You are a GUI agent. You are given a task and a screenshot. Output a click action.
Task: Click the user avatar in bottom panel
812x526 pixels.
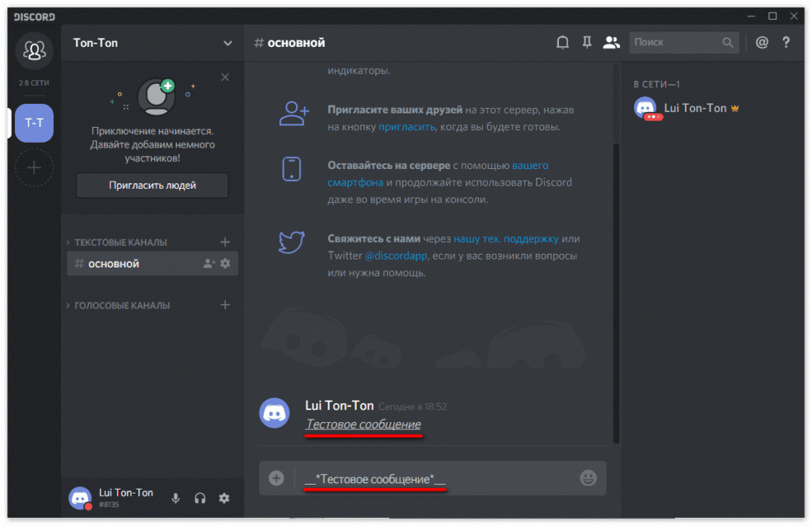click(80, 498)
